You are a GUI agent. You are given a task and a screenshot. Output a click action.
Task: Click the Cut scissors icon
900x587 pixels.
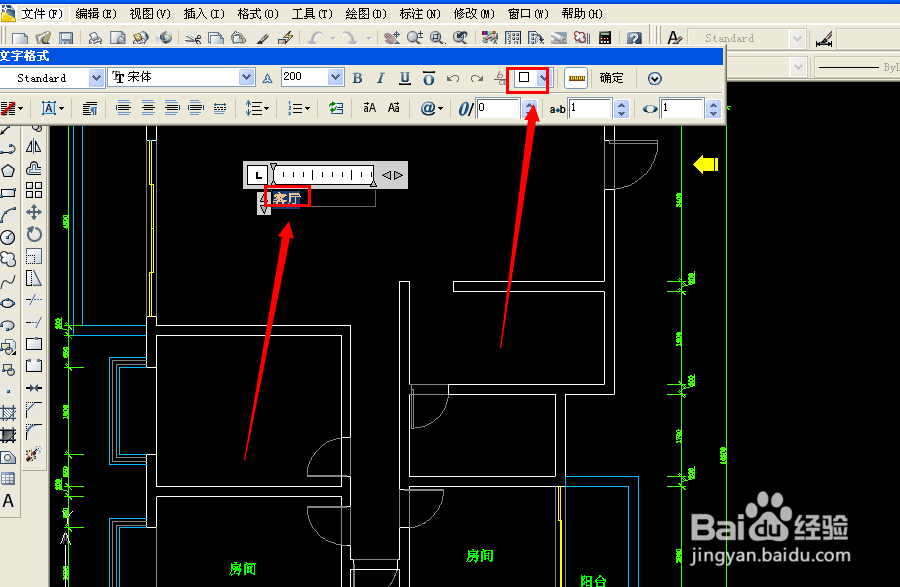(193, 38)
